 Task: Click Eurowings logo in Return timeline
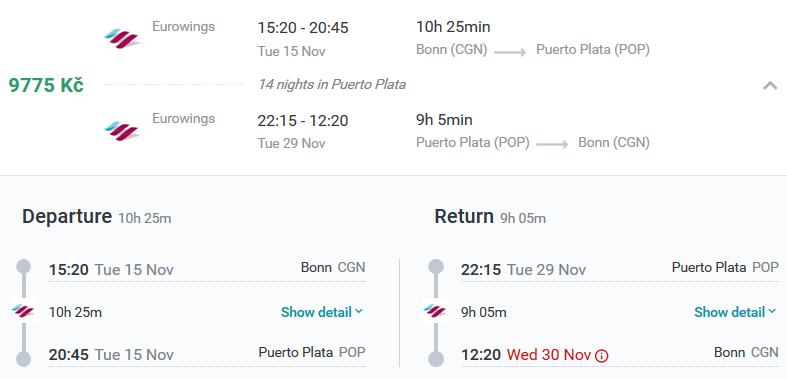pyautogui.click(x=436, y=311)
